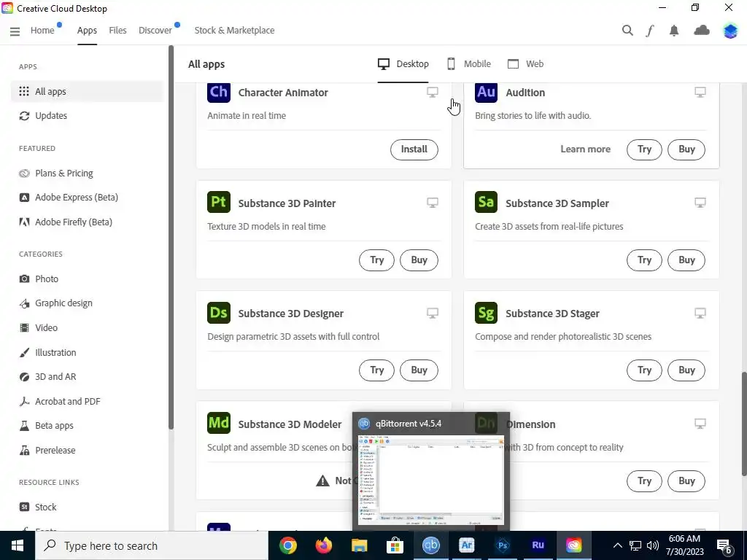Select All apps in the sidebar
This screenshot has height=560, width=747.
pos(88,91)
